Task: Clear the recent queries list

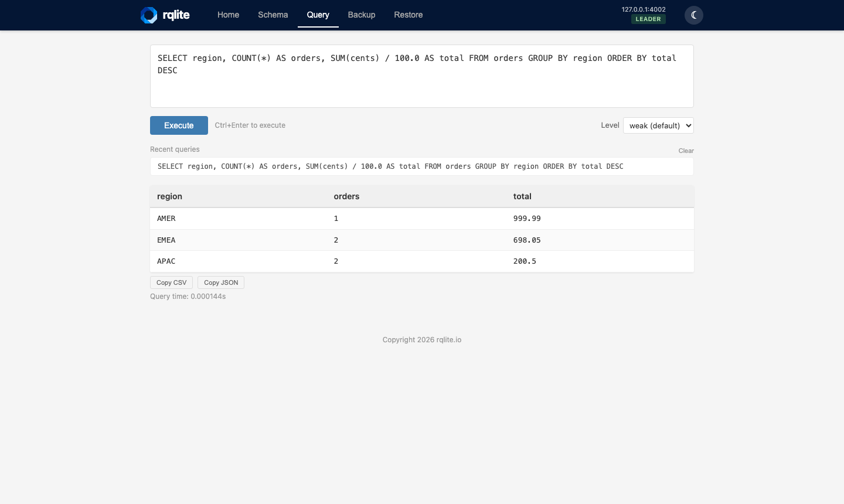Action: pyautogui.click(x=686, y=151)
